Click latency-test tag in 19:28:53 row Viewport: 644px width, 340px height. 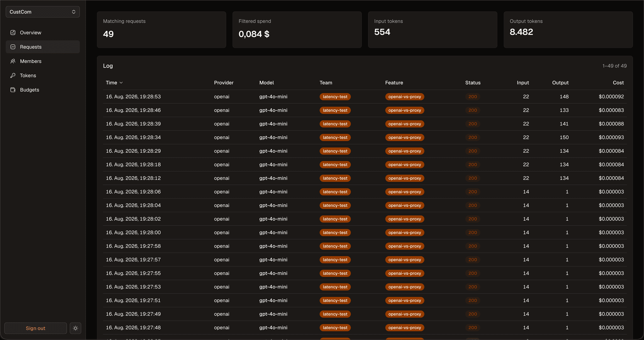(x=335, y=97)
